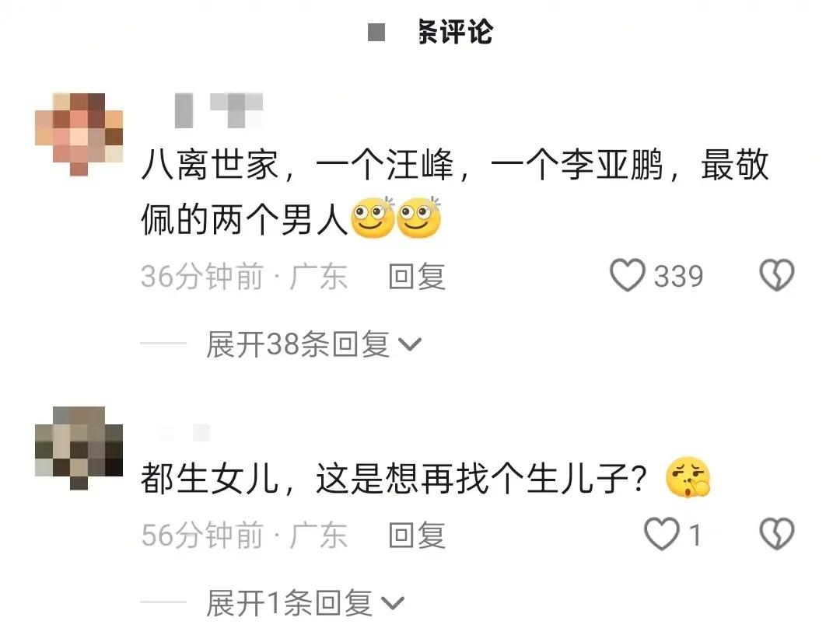Open the first commenter's pixelated avatar
Image resolution: width=840 pixels, height=635 pixels.
(79, 134)
